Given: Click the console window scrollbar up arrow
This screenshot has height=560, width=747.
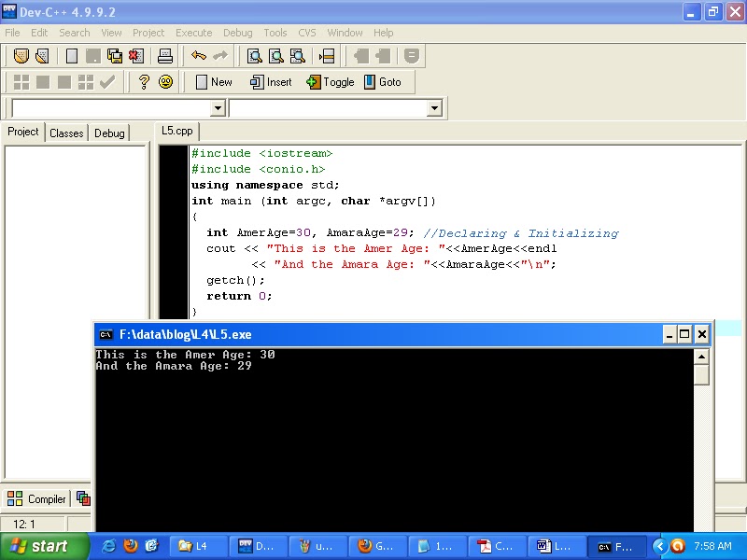Looking at the screenshot, I should [703, 355].
